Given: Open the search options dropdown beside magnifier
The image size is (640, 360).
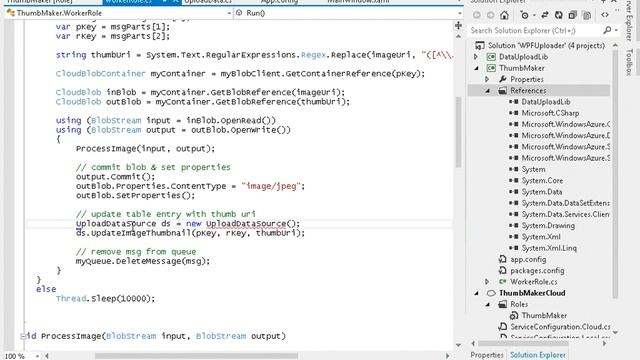Looking at the screenshot, I should (616, 31).
